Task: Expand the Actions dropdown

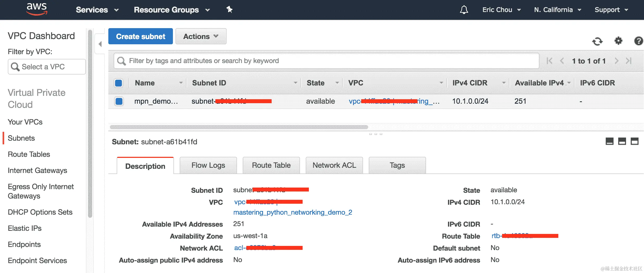Action: coord(201,36)
